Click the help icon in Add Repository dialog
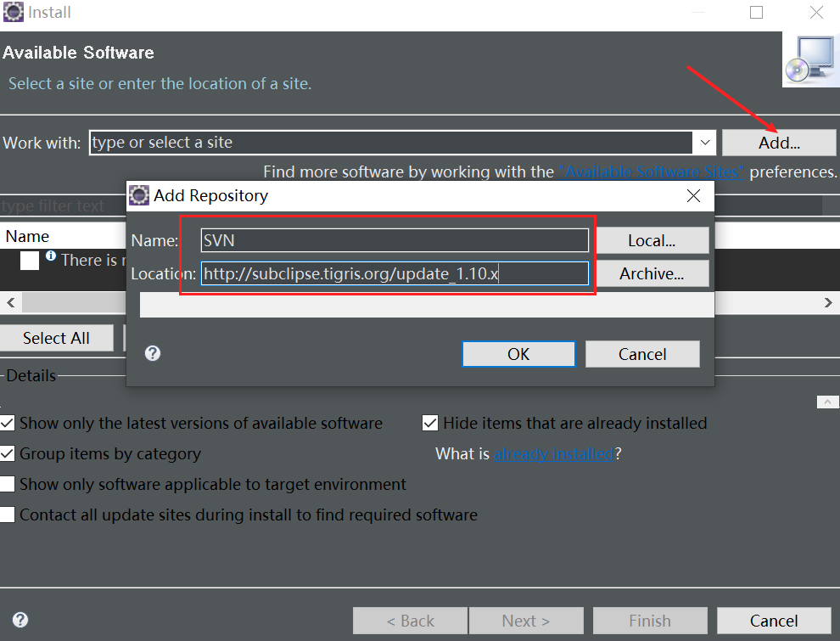This screenshot has width=840, height=641. click(x=152, y=352)
